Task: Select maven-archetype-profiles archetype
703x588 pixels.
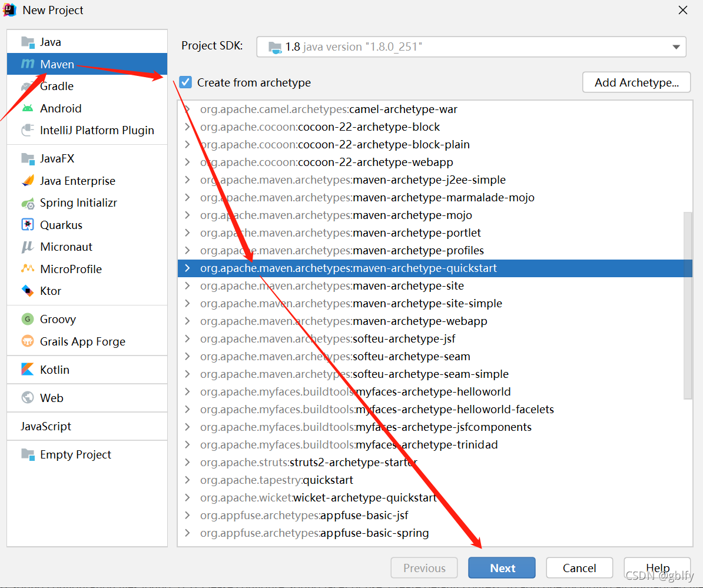Action: click(x=435, y=251)
